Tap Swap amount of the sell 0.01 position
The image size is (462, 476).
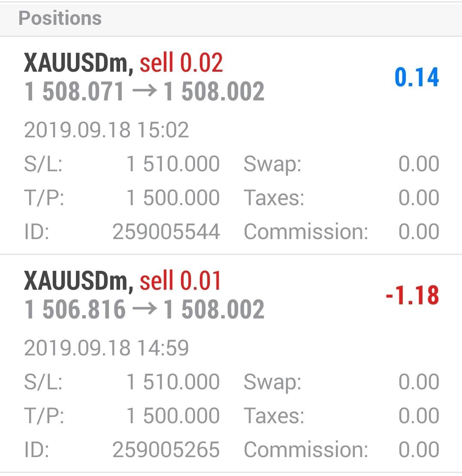point(419,382)
